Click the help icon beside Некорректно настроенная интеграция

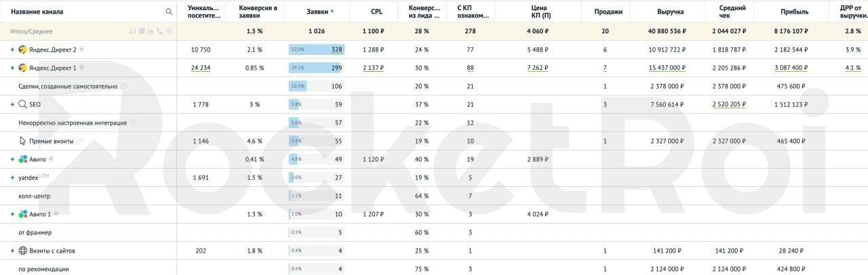click(133, 123)
